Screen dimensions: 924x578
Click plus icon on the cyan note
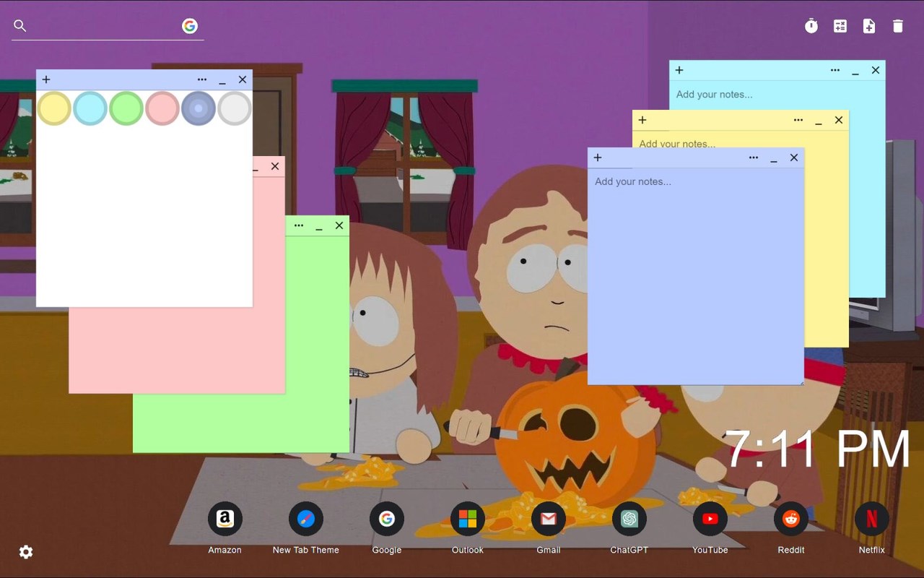click(x=679, y=70)
